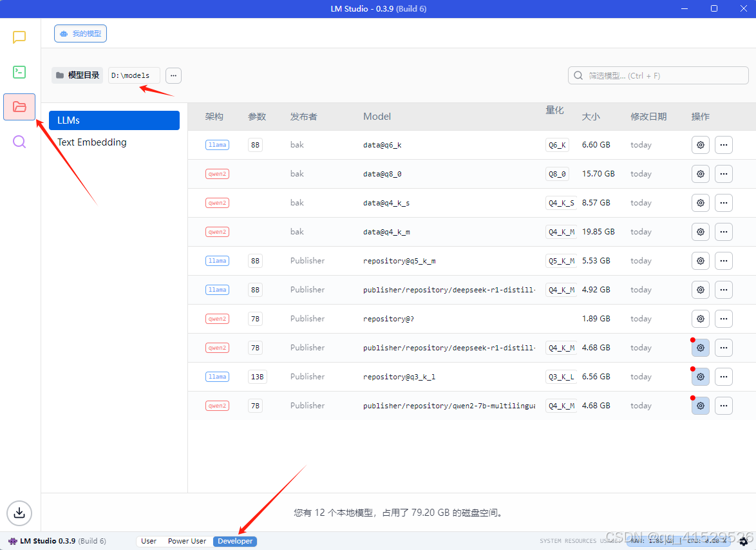This screenshot has height=550, width=756.
Task: Click the 1.89 GB size cell
Action: pyautogui.click(x=596, y=319)
